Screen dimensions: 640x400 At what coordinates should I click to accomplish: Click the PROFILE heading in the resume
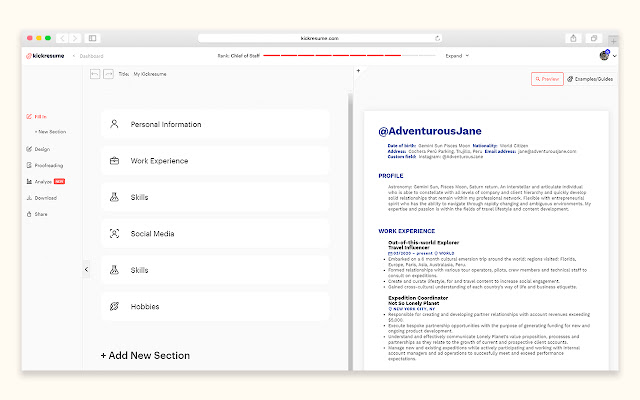click(391, 176)
